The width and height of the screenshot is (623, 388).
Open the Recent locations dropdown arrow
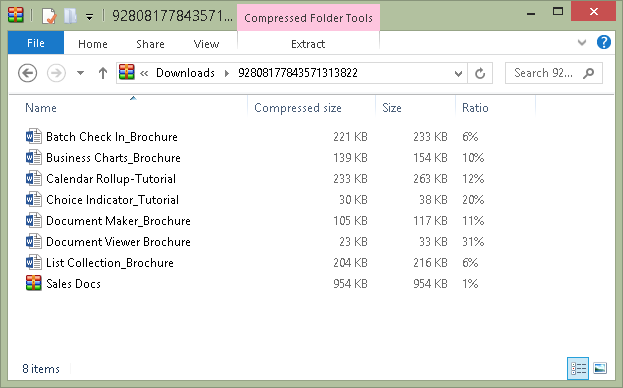pyautogui.click(x=80, y=73)
